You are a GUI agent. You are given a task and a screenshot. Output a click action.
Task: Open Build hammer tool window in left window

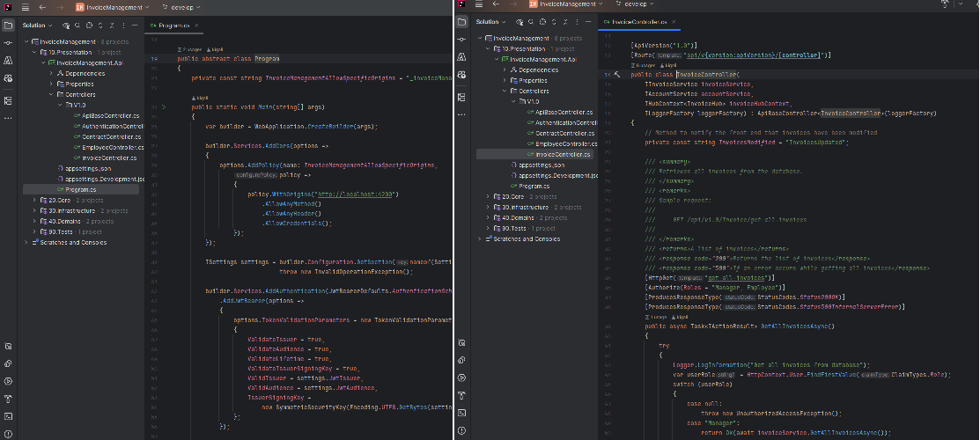pyautogui.click(x=8, y=399)
